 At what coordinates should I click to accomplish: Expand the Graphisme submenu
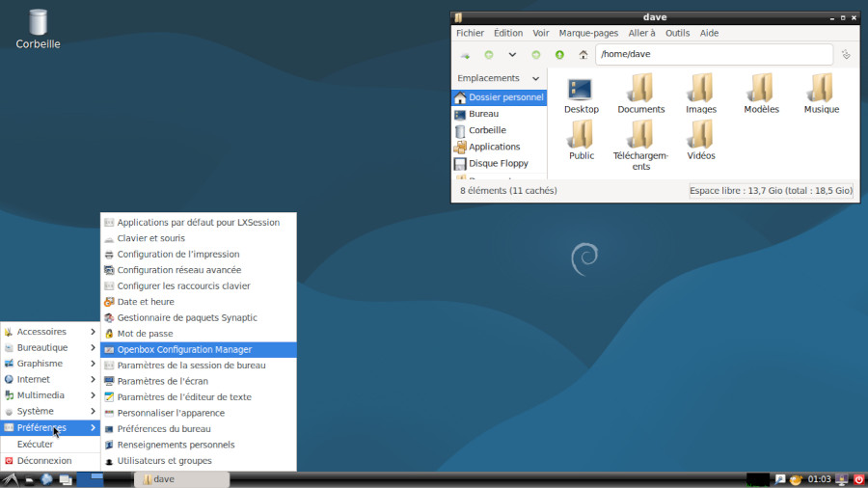pos(50,364)
